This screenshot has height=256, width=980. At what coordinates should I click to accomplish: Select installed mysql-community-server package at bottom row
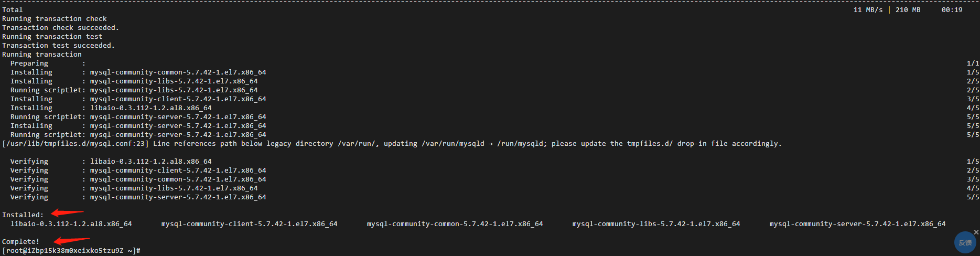tap(858, 224)
